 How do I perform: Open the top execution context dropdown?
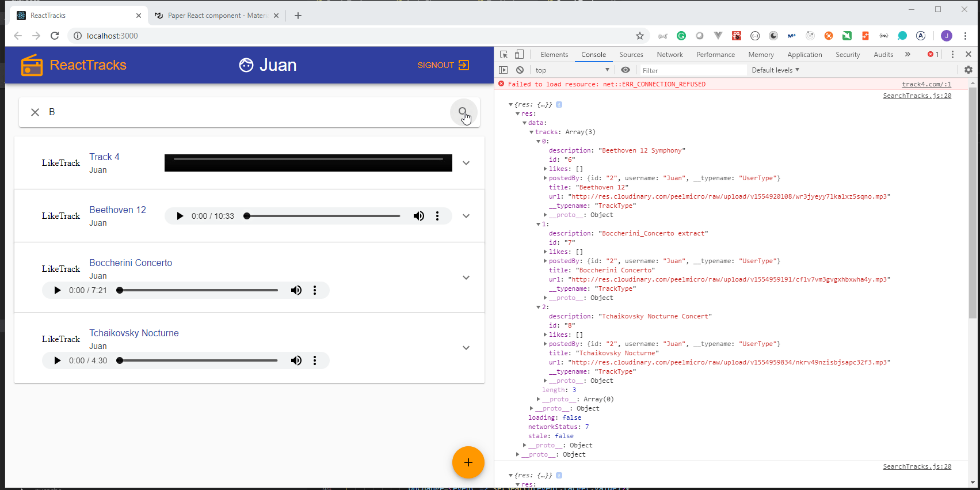[572, 70]
